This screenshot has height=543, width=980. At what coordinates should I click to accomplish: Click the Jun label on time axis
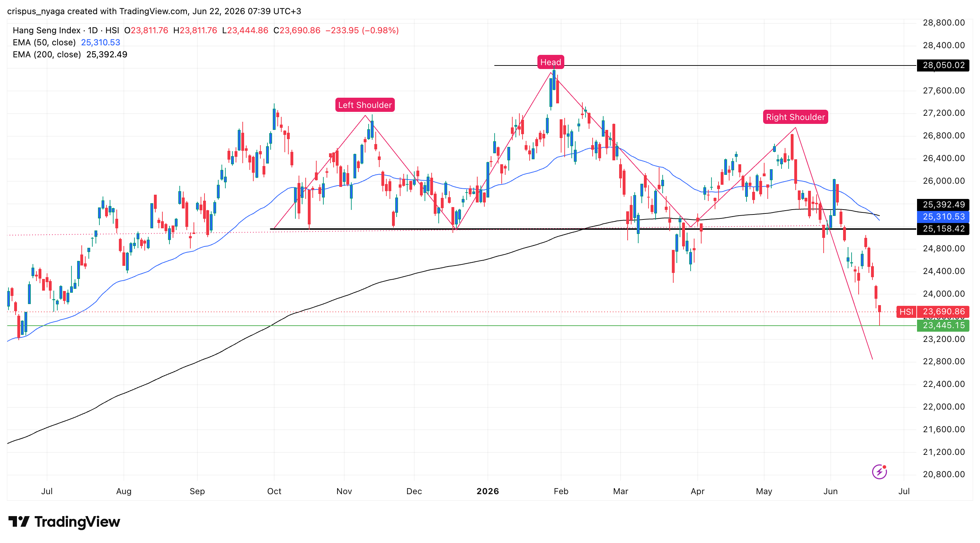tap(830, 491)
